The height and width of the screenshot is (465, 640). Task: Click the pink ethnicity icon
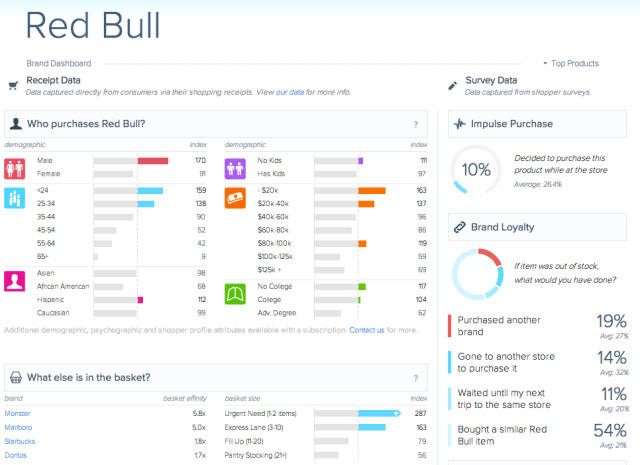click(18, 280)
